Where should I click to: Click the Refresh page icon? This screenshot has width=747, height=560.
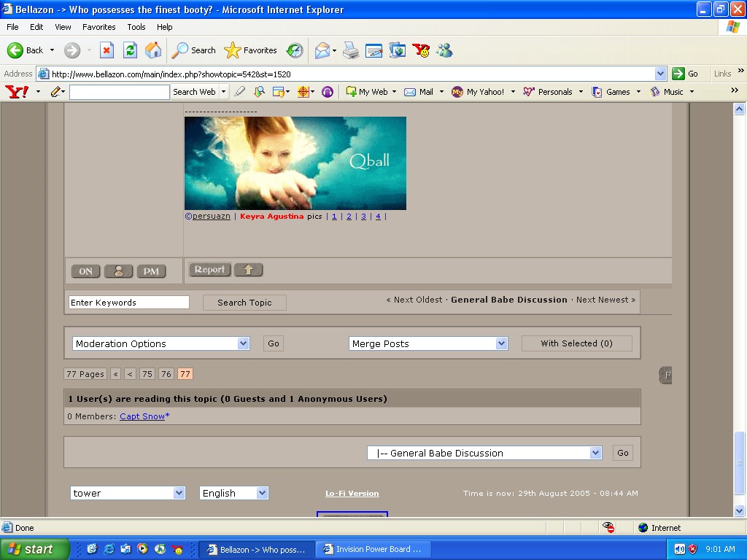pyautogui.click(x=130, y=50)
